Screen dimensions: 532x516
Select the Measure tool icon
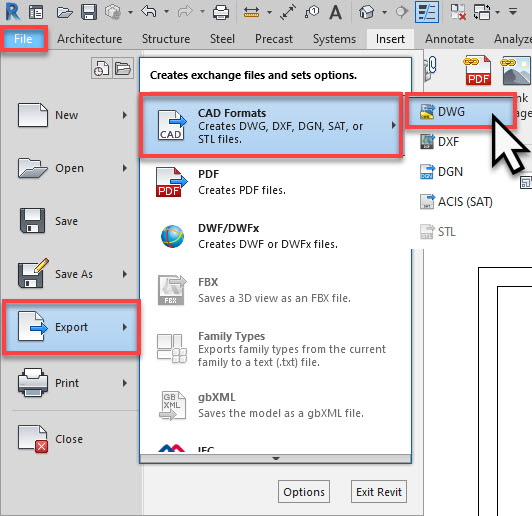[x=251, y=13]
